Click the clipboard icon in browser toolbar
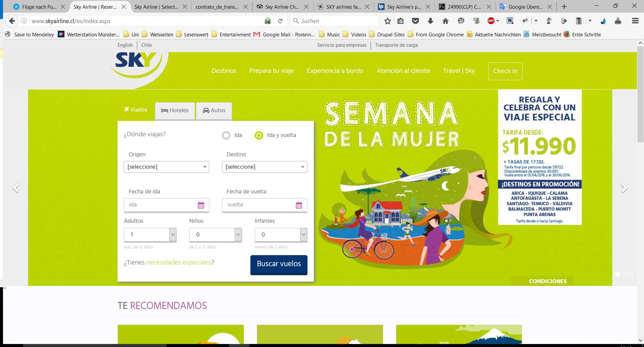644x347 pixels. coord(579,21)
